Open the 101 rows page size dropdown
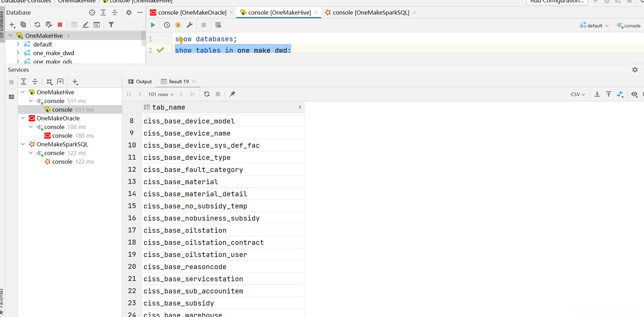 pyautogui.click(x=161, y=94)
